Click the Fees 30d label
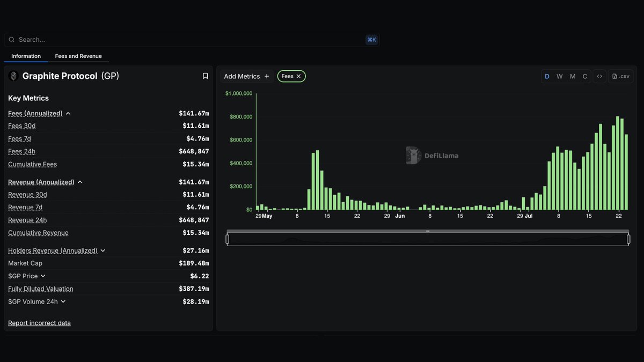The width and height of the screenshot is (644, 362). click(21, 126)
